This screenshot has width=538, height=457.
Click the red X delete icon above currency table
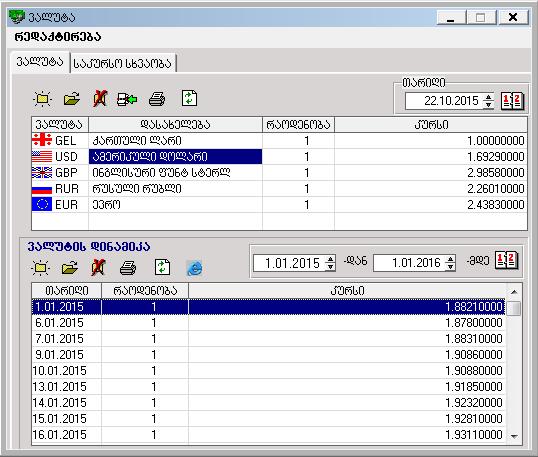[x=100, y=99]
